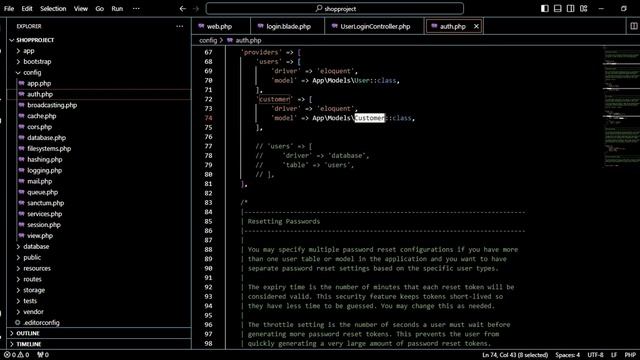Expand the OUTLINE section
640x360 pixels.
(x=99, y=333)
